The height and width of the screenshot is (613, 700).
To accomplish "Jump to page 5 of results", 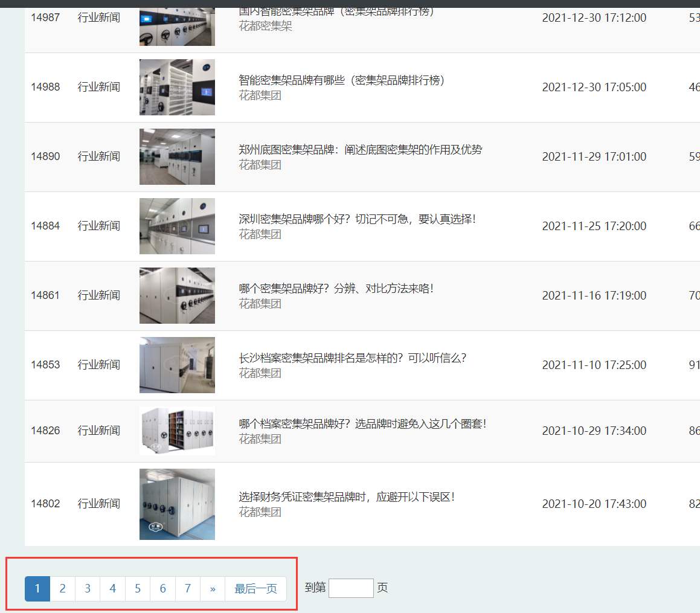I will pos(137,588).
